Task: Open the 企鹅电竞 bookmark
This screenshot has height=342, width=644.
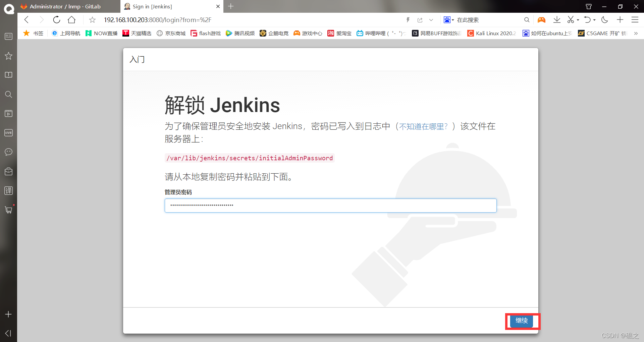Action: pos(274,33)
